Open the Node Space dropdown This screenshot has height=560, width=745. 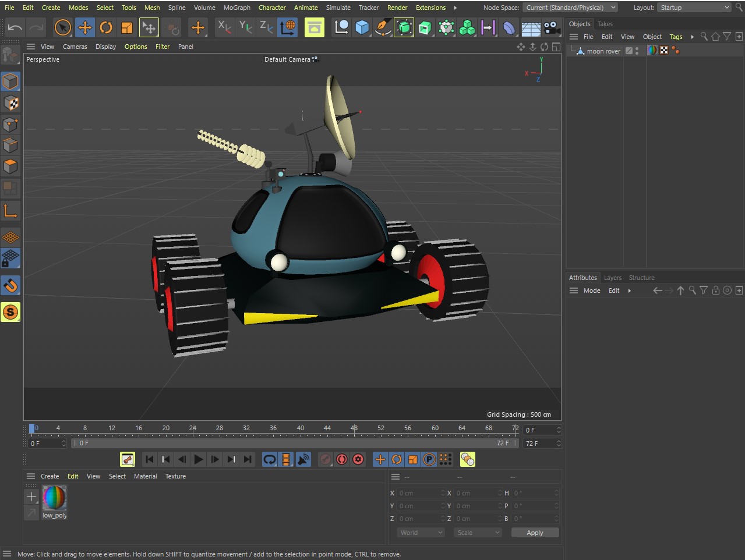pos(570,8)
